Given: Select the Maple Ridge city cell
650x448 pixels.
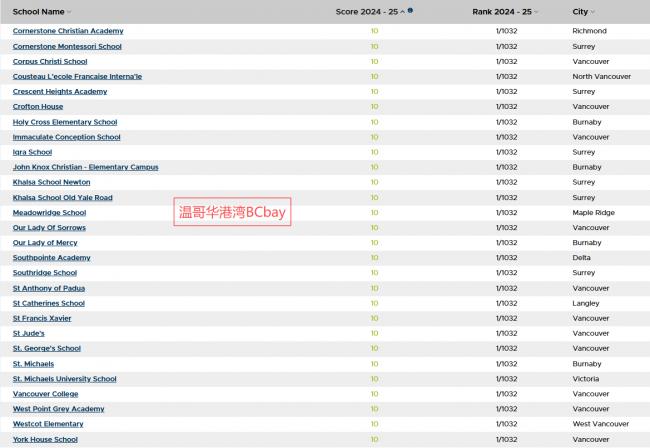Looking at the screenshot, I should pyautogui.click(x=593, y=213).
